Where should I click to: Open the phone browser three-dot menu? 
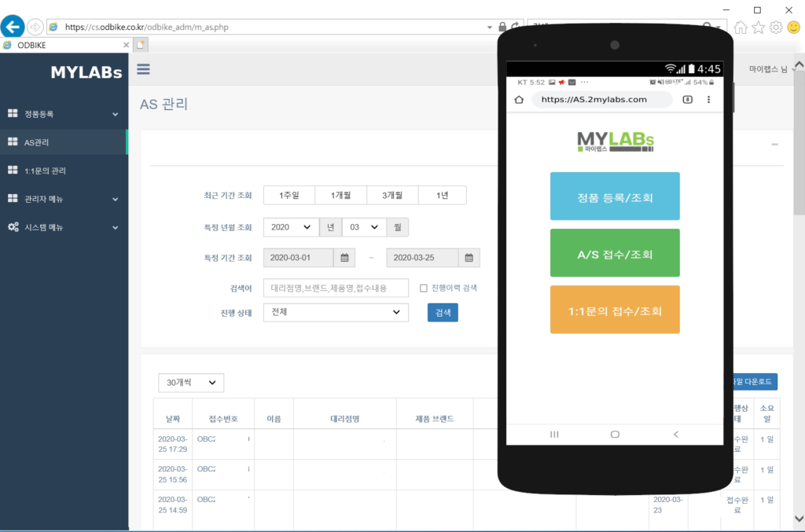point(708,100)
